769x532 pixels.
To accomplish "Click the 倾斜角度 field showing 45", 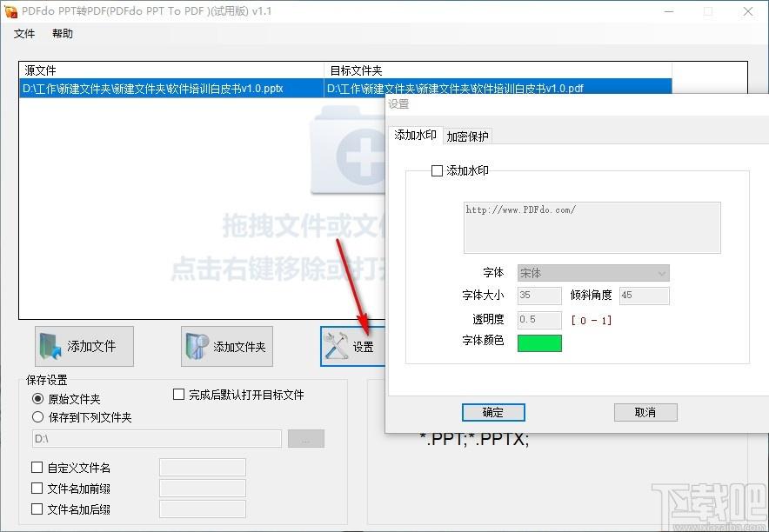I will click(644, 296).
